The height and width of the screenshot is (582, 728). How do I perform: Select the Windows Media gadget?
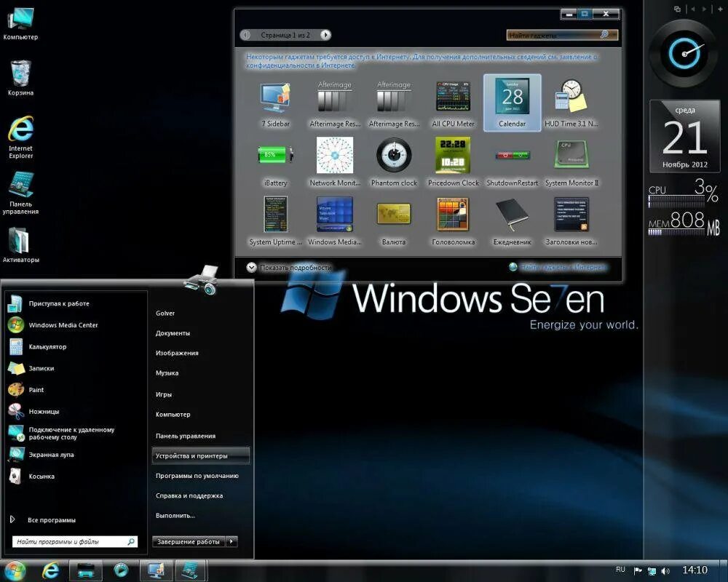coord(335,221)
